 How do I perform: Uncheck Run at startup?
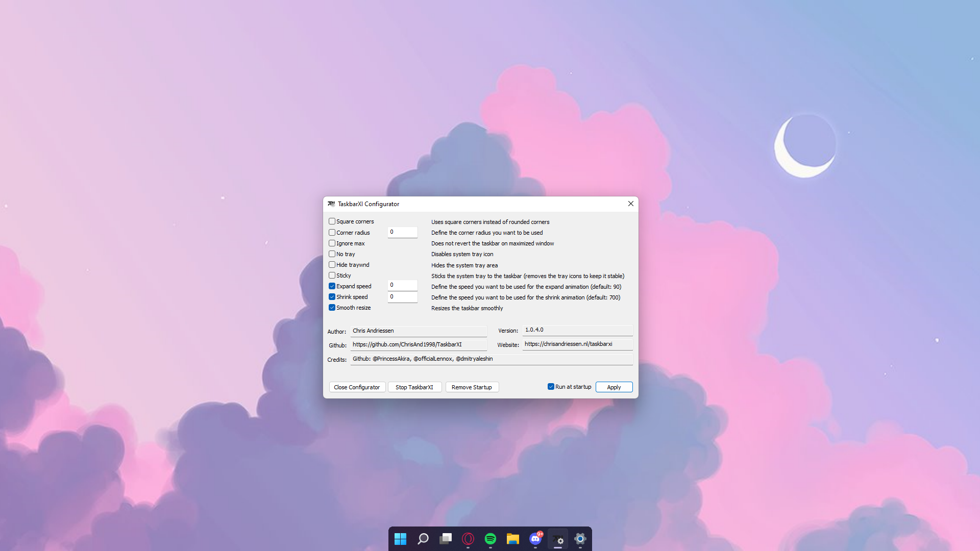pos(551,387)
